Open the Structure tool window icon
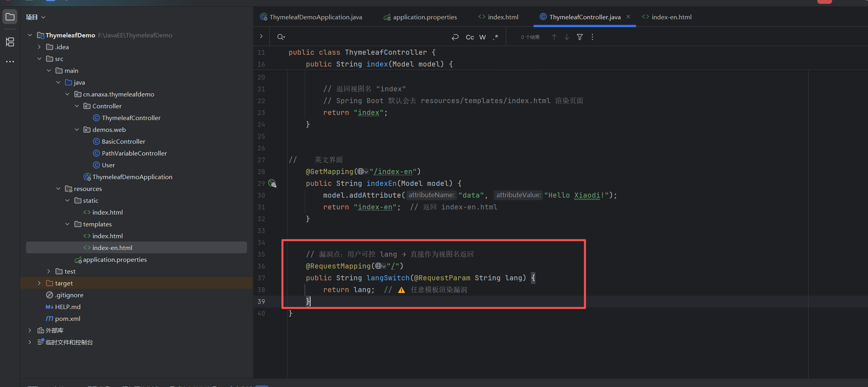 pos(10,42)
